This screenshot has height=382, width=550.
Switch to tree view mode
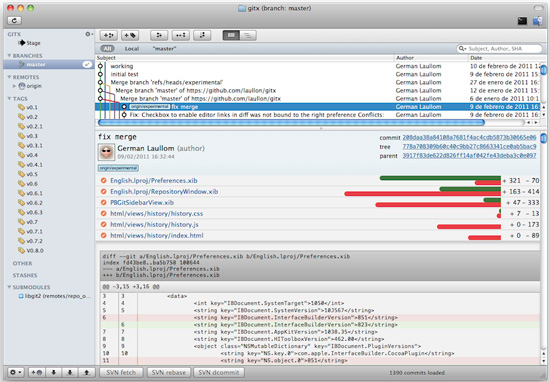coord(248,35)
